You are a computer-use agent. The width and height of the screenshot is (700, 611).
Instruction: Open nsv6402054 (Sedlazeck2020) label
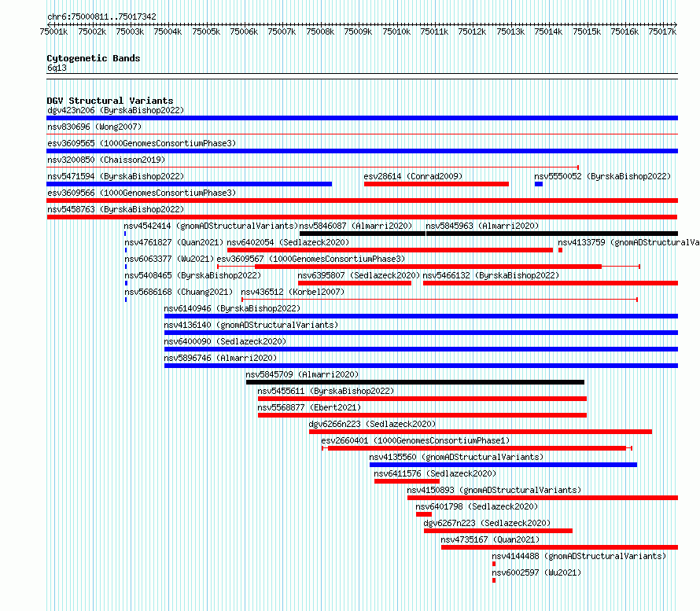point(288,242)
